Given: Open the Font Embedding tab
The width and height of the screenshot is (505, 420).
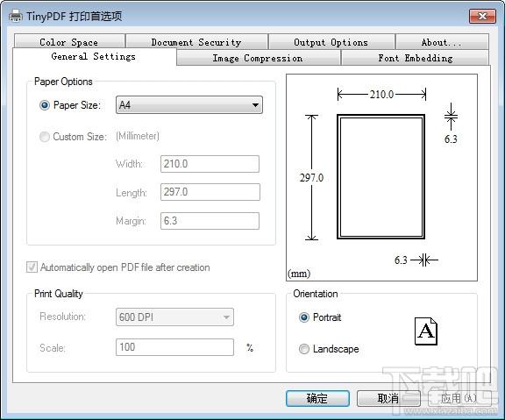Looking at the screenshot, I should pos(416,58).
